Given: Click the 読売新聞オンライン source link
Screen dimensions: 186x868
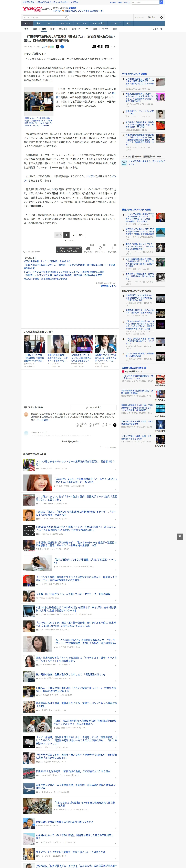Looking at the screenshot, I should [109, 286].
